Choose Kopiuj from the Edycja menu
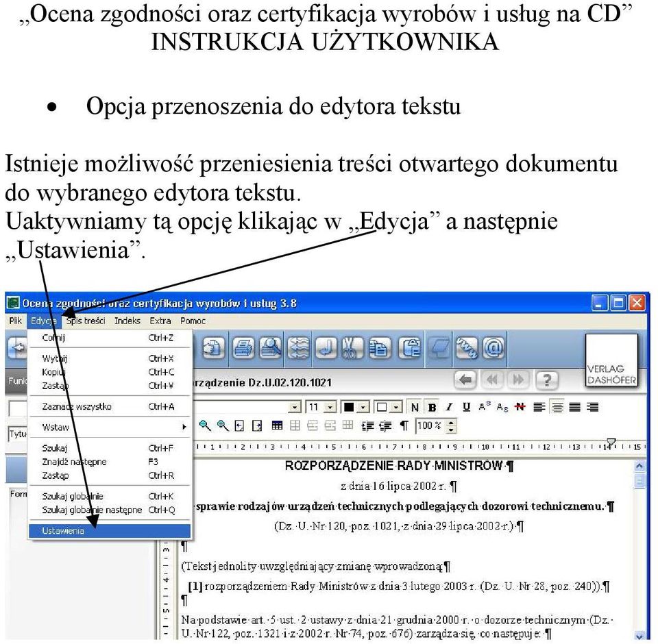The height and width of the screenshot is (644, 658). (x=110, y=372)
